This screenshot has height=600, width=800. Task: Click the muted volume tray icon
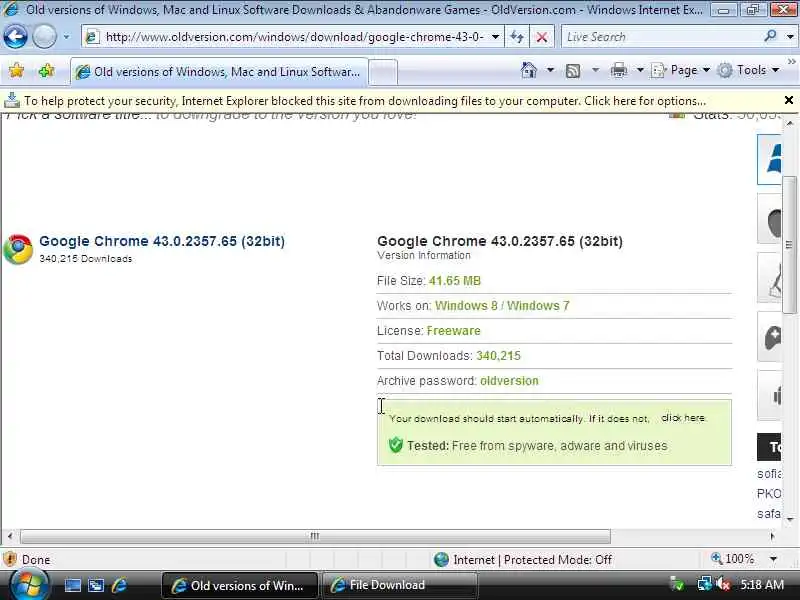[x=722, y=584]
